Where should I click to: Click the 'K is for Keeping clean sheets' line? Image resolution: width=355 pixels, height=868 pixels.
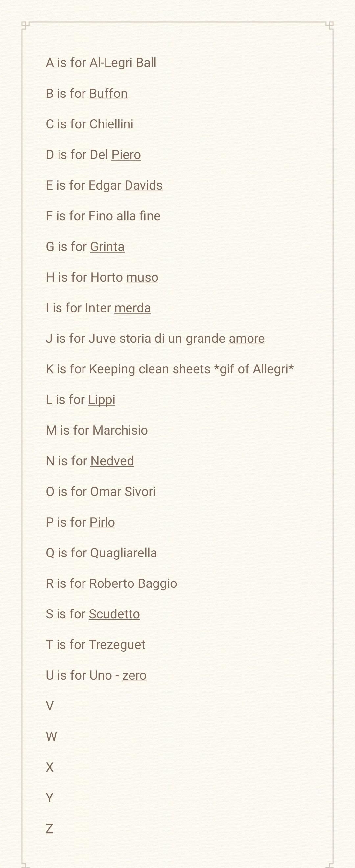coord(170,369)
